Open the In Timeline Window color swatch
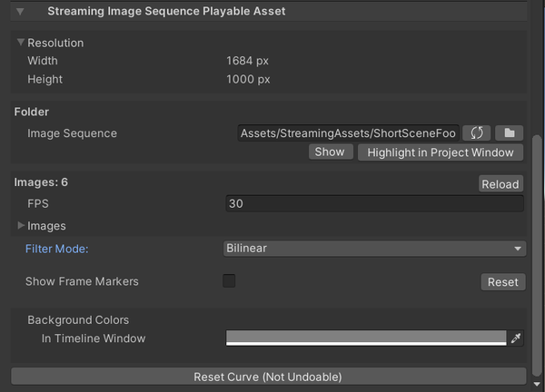Image resolution: width=545 pixels, height=392 pixels. pos(365,338)
